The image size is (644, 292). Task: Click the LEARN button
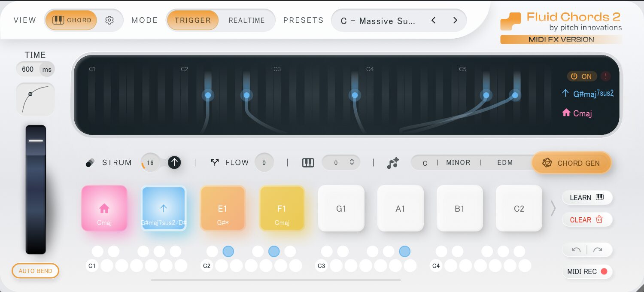587,198
